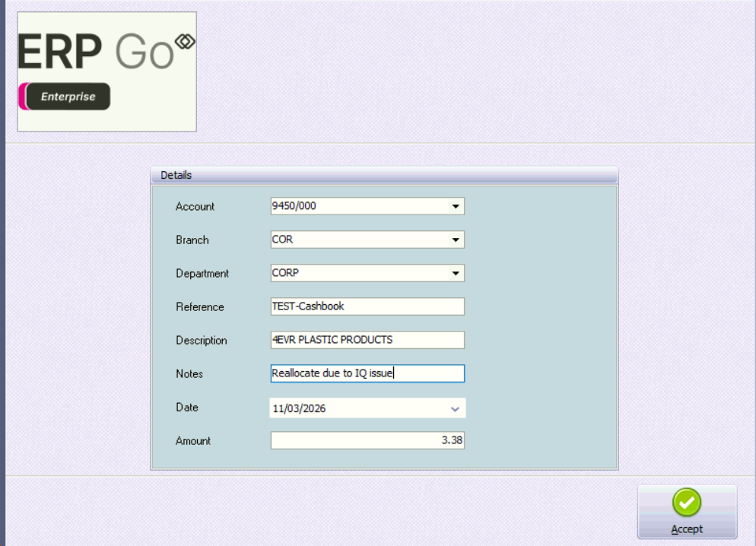Click the diamond symbol beside Go
The width and height of the screenshot is (756, 546).
coord(185,40)
